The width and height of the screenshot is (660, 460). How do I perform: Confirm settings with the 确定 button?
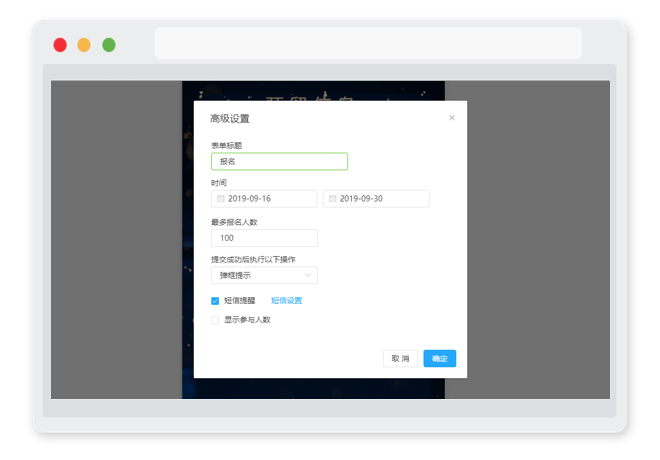point(440,359)
